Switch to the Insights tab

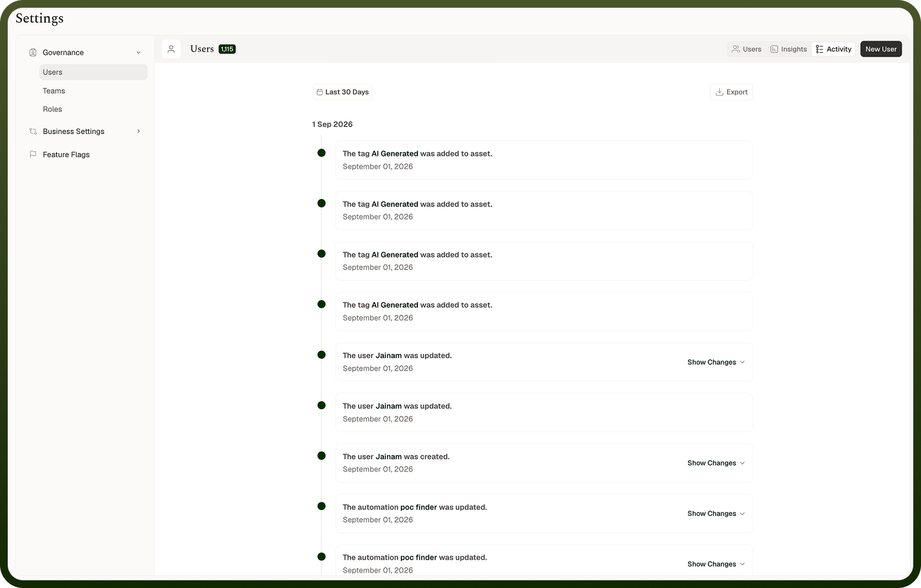[789, 49]
